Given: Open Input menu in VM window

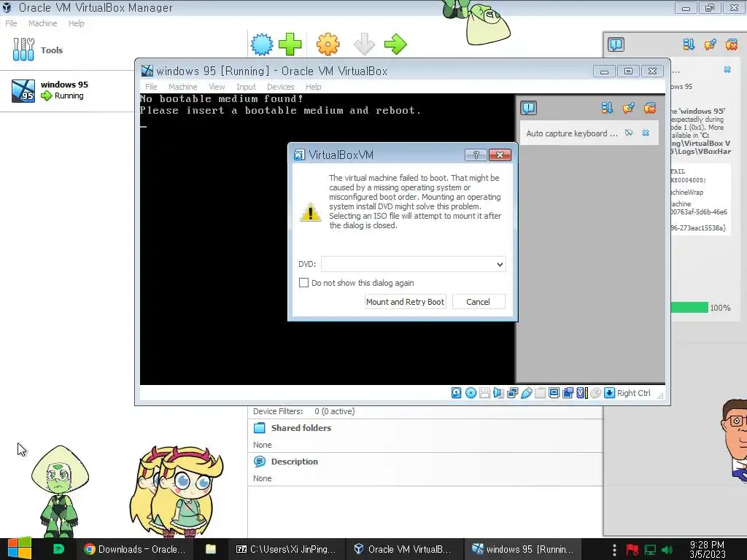Looking at the screenshot, I should 246,87.
